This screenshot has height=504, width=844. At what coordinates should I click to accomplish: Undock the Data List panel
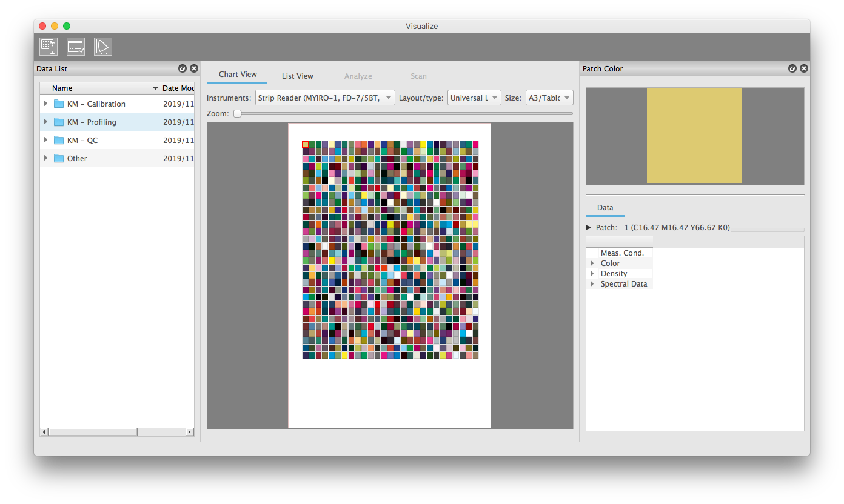click(183, 69)
